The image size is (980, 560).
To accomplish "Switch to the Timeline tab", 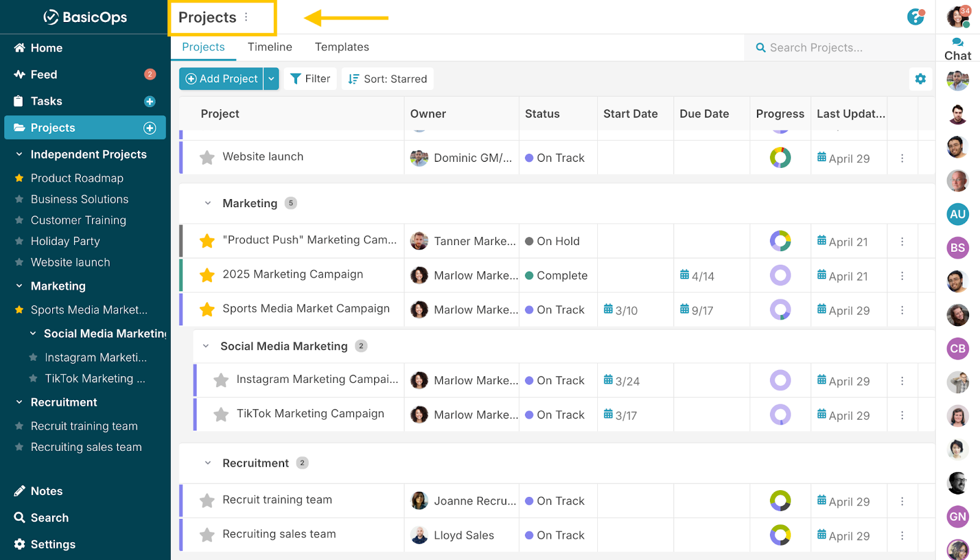I will click(x=269, y=47).
